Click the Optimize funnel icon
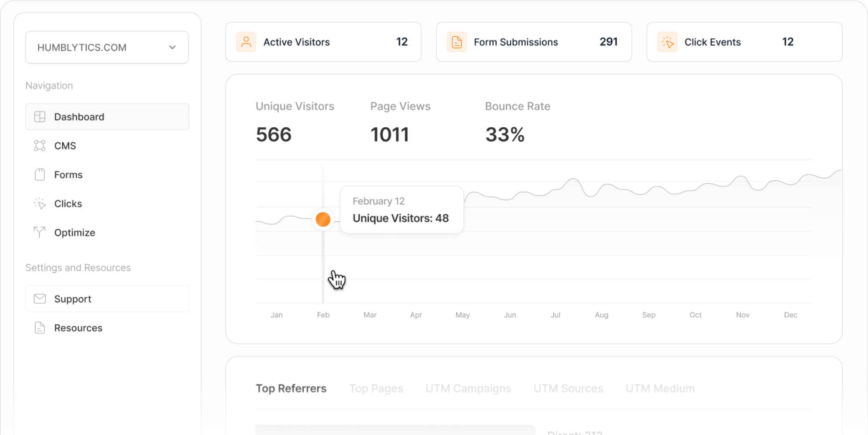 tap(39, 233)
